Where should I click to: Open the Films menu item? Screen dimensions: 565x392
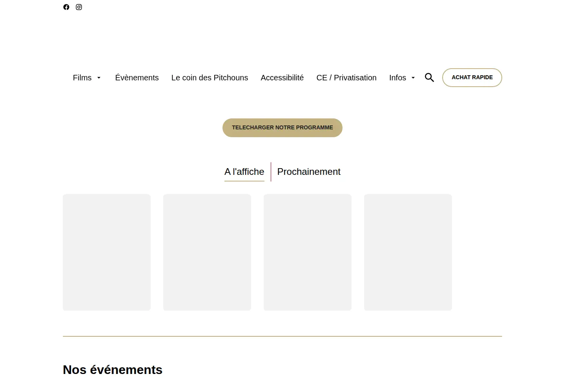(x=82, y=78)
